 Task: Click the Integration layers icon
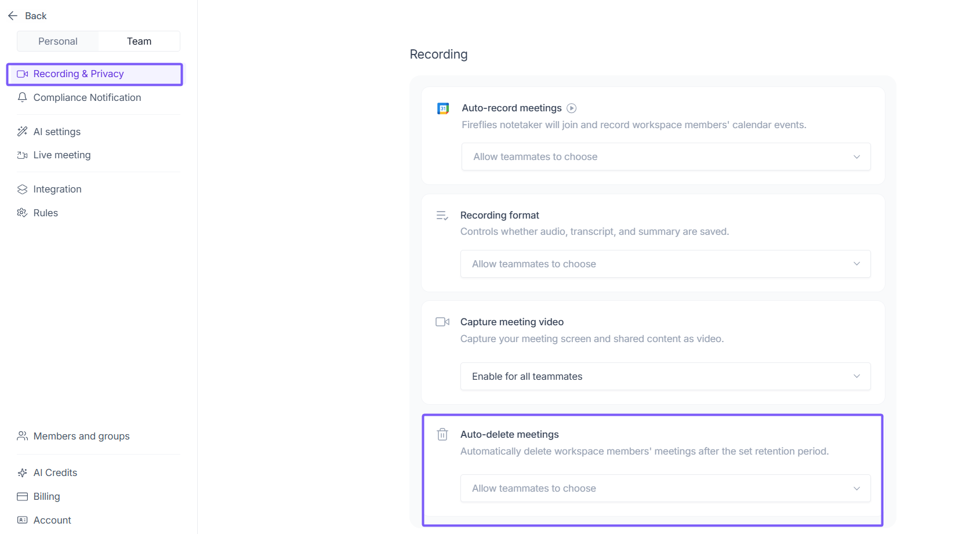click(x=23, y=189)
